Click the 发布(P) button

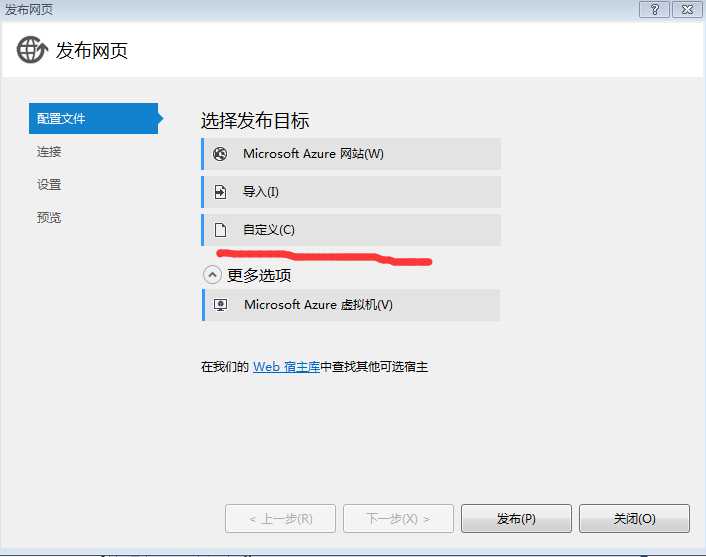(516, 519)
